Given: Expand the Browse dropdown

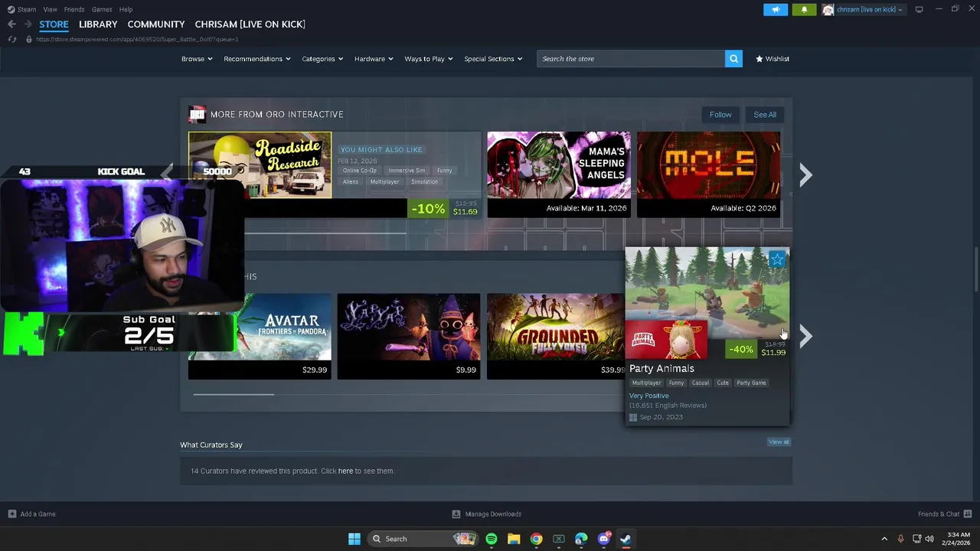Looking at the screenshot, I should click(x=197, y=59).
